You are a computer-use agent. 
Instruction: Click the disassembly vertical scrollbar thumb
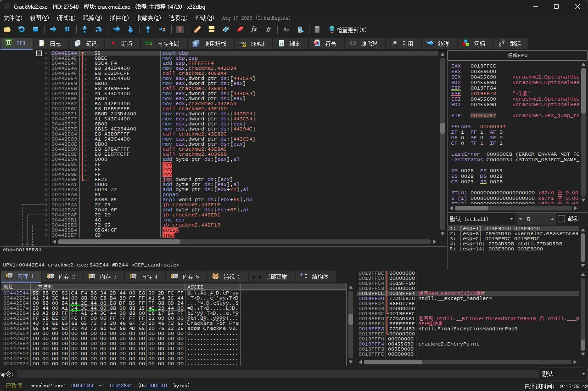click(442, 128)
